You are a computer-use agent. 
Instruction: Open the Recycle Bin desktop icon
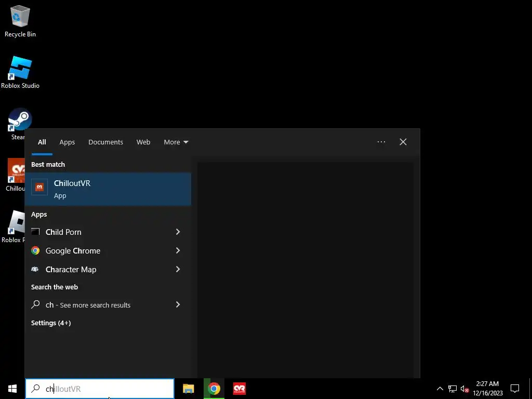click(20, 21)
